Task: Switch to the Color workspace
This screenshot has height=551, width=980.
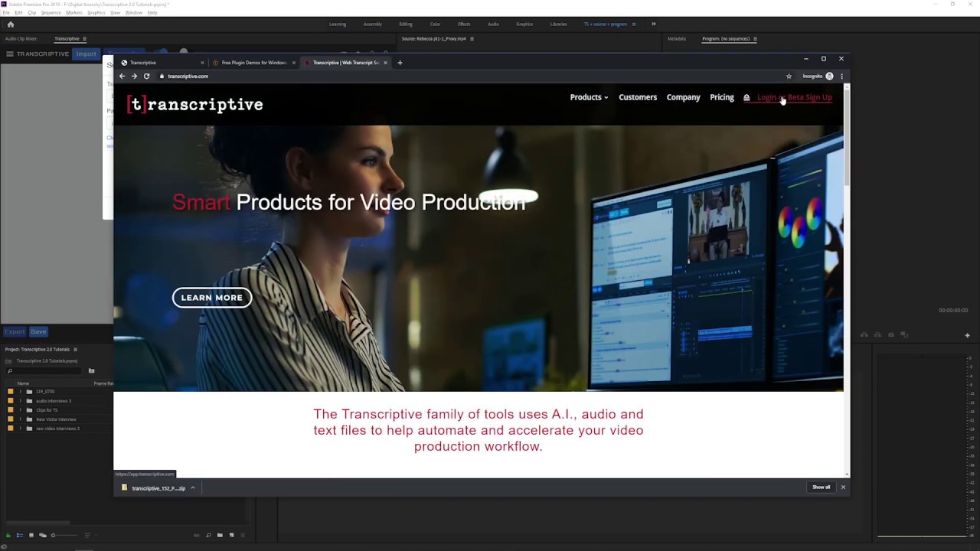Action: 435,24
